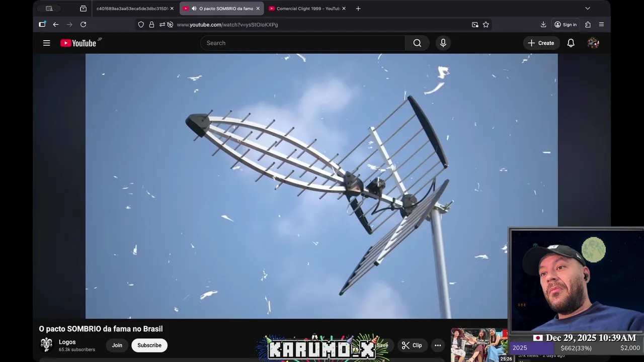Open the YouTube account avatar menu
This screenshot has width=644, height=362.
593,43
